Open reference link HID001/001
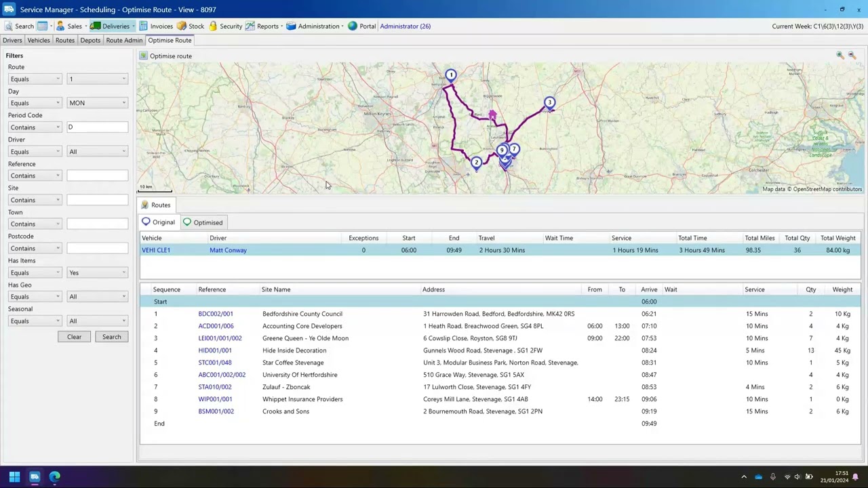 coord(215,350)
